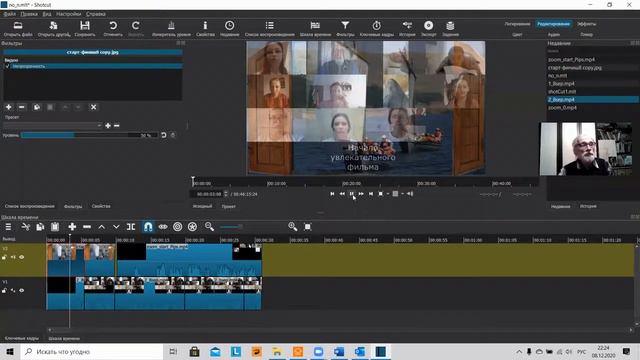Skip to the start with the player control
The image size is (640, 360).
(332, 194)
